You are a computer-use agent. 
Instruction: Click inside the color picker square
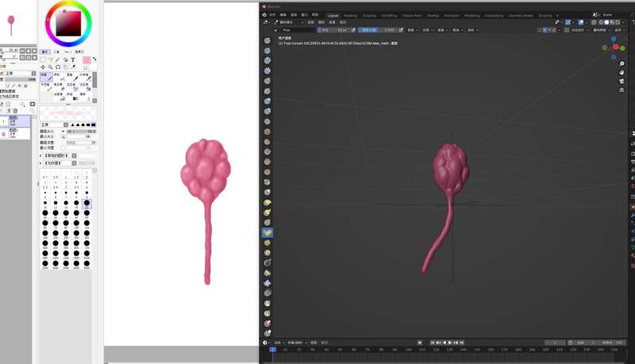(68, 23)
